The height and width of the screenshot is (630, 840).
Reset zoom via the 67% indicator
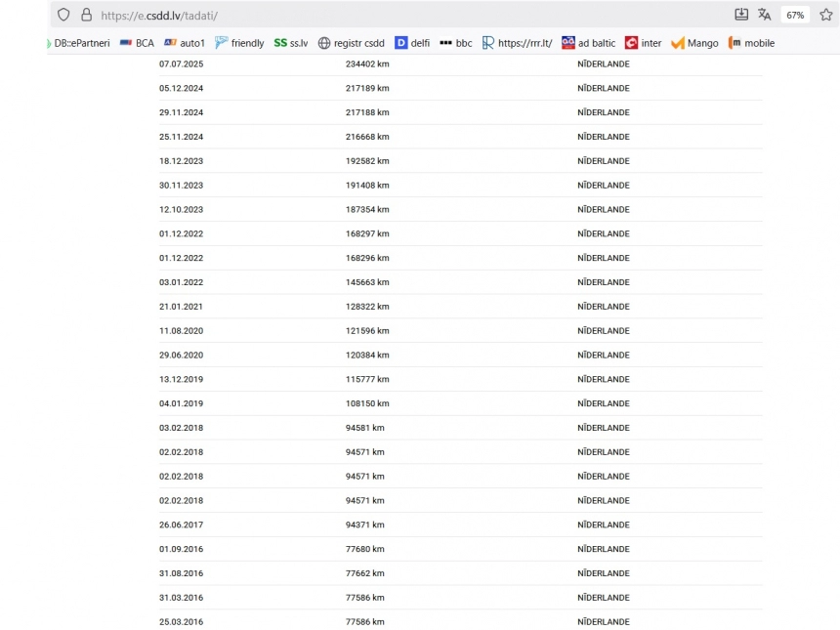point(795,15)
